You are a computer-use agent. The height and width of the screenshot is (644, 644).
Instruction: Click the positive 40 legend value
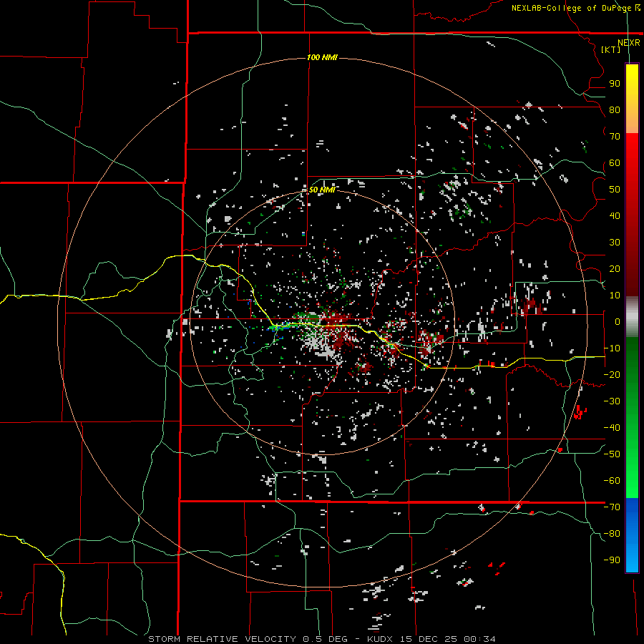(x=615, y=215)
